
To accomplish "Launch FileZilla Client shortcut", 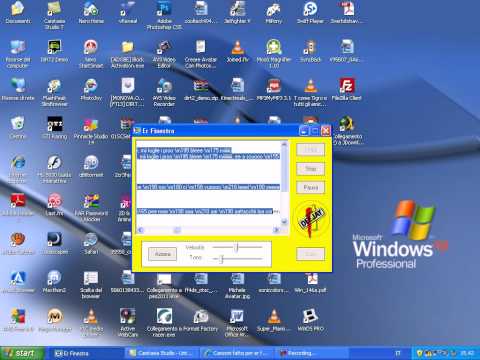I will coord(346,89).
